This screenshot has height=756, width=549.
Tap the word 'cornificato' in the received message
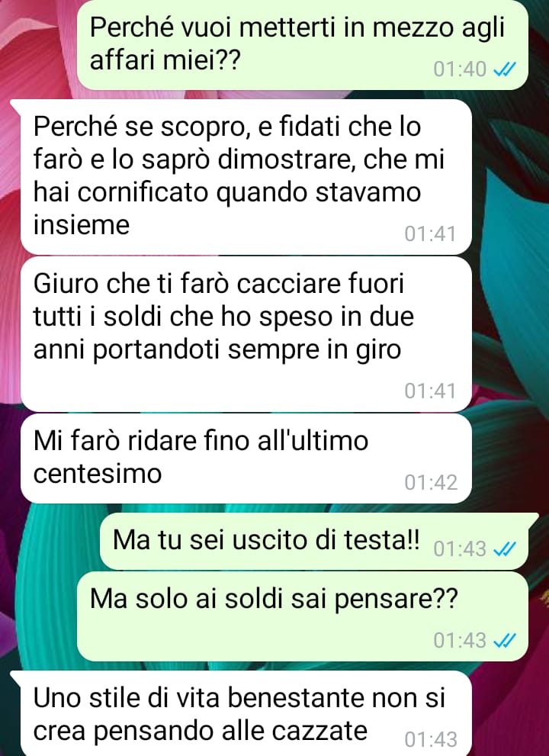tap(144, 192)
